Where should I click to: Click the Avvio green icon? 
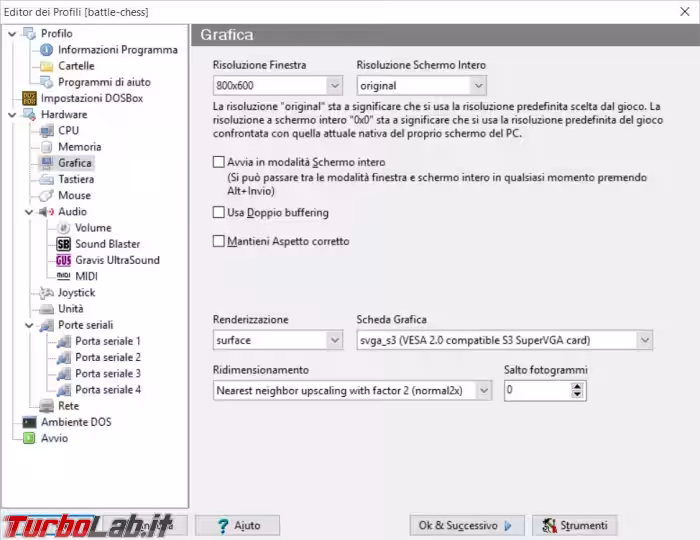point(29,438)
